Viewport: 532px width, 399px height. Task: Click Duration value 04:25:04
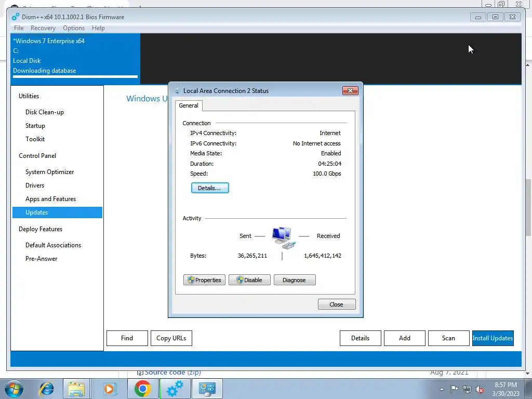click(329, 164)
